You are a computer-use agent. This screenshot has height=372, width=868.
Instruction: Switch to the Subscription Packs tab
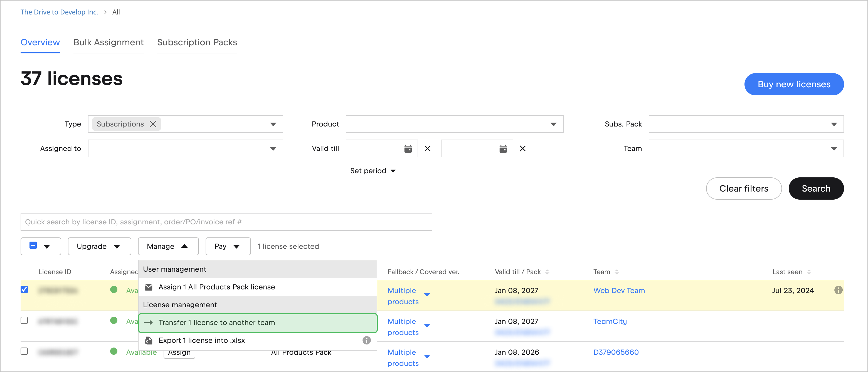tap(197, 43)
